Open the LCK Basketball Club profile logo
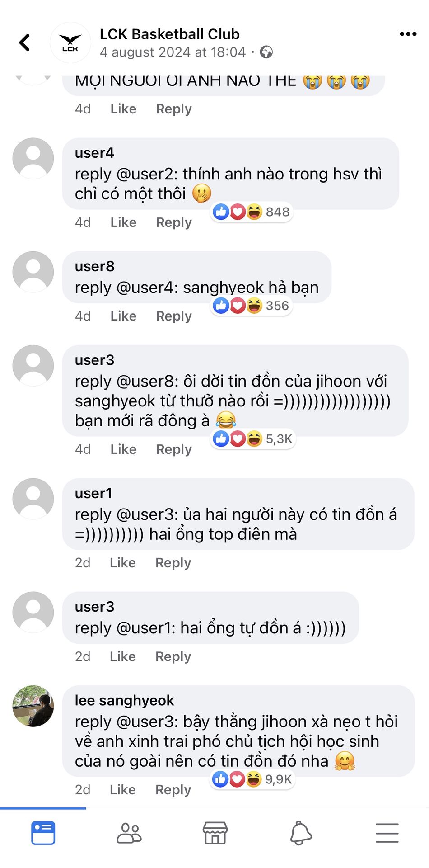This screenshot has height=868, width=429. tap(70, 42)
